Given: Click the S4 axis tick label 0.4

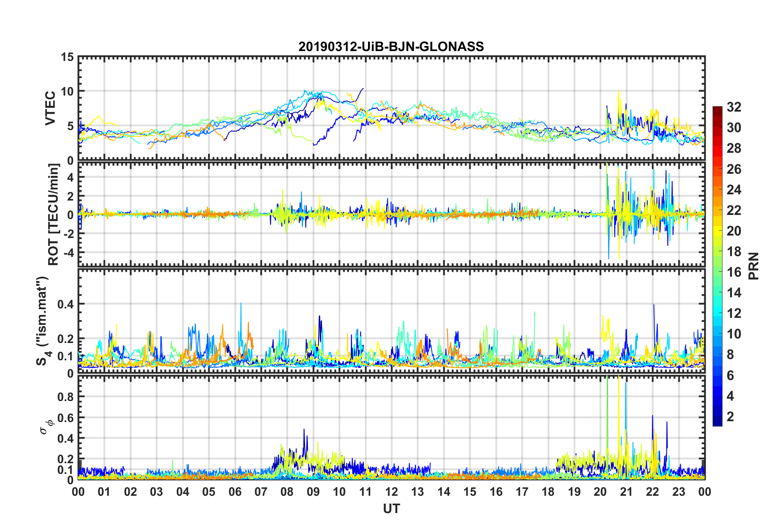Looking at the screenshot, I should click(x=66, y=304).
